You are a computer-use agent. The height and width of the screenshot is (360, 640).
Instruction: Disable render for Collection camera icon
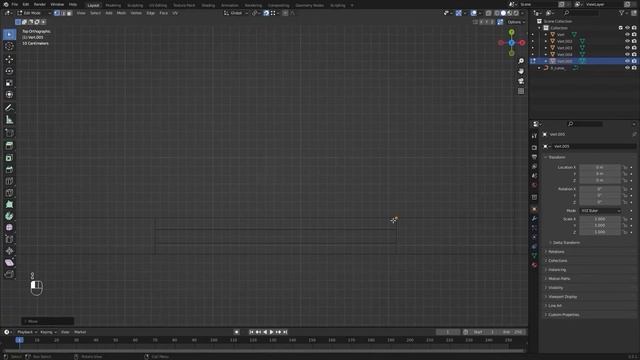(x=634, y=28)
